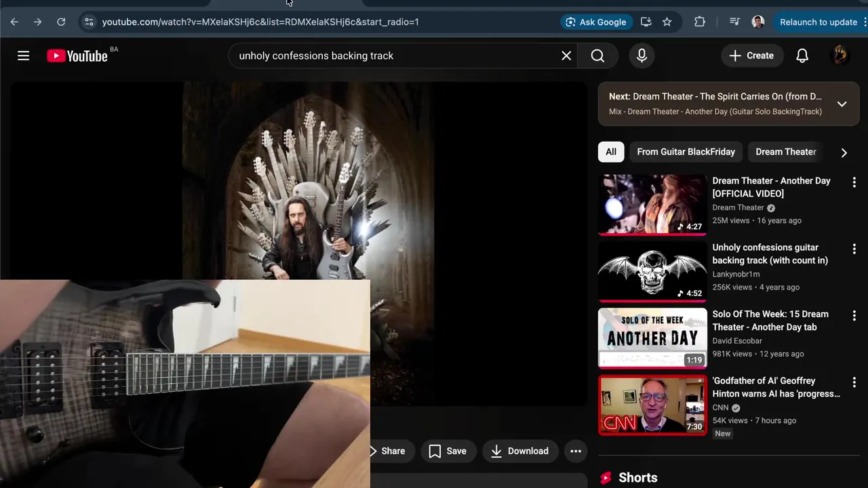Click the magnifier search button
This screenshot has height=488, width=868.
597,56
